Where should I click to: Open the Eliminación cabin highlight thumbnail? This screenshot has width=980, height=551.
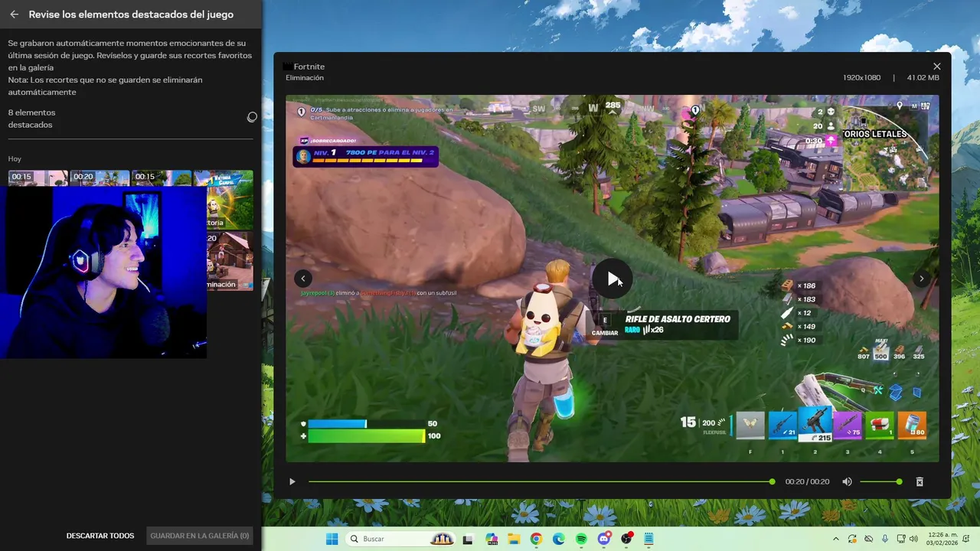point(230,261)
